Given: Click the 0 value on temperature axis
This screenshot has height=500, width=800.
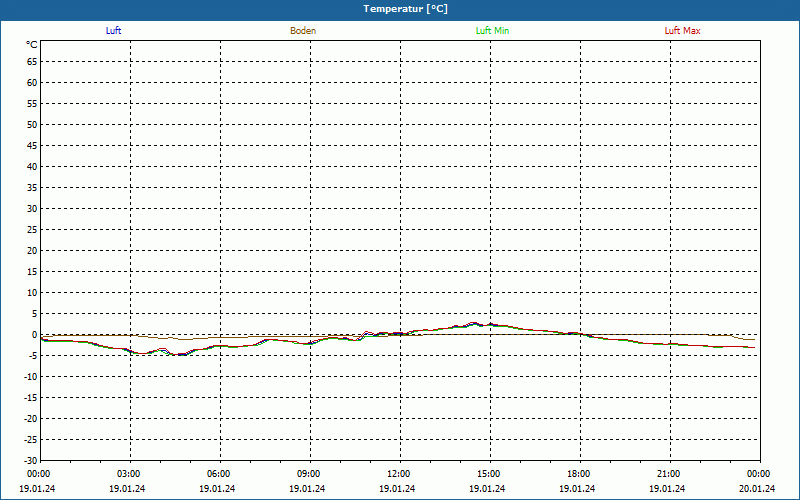Looking at the screenshot, I should tap(35, 335).
